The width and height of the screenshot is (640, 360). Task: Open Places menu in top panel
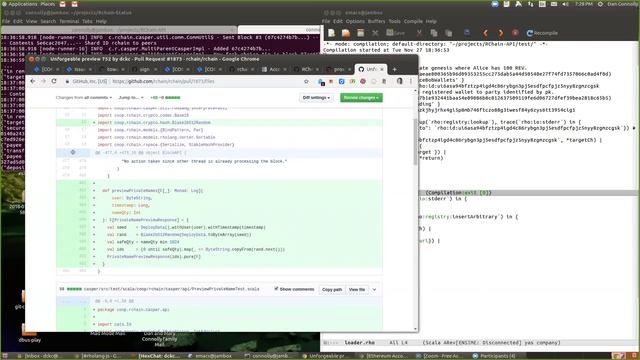coord(48,4)
